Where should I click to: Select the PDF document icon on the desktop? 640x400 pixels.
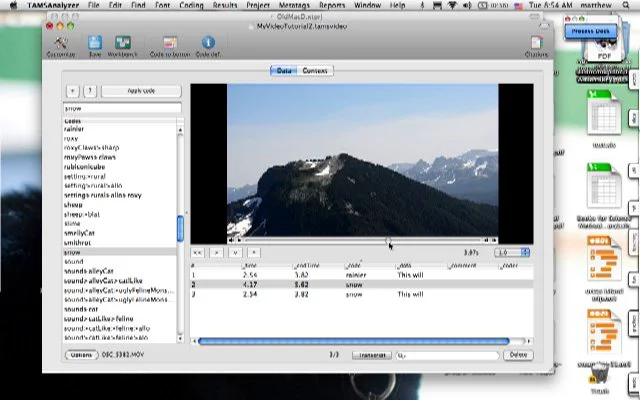(604, 49)
